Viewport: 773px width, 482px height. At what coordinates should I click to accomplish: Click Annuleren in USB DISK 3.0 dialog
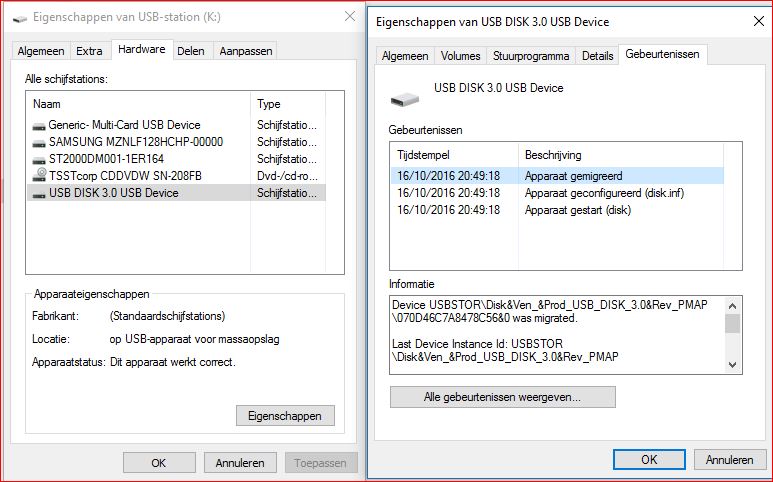pos(729,460)
